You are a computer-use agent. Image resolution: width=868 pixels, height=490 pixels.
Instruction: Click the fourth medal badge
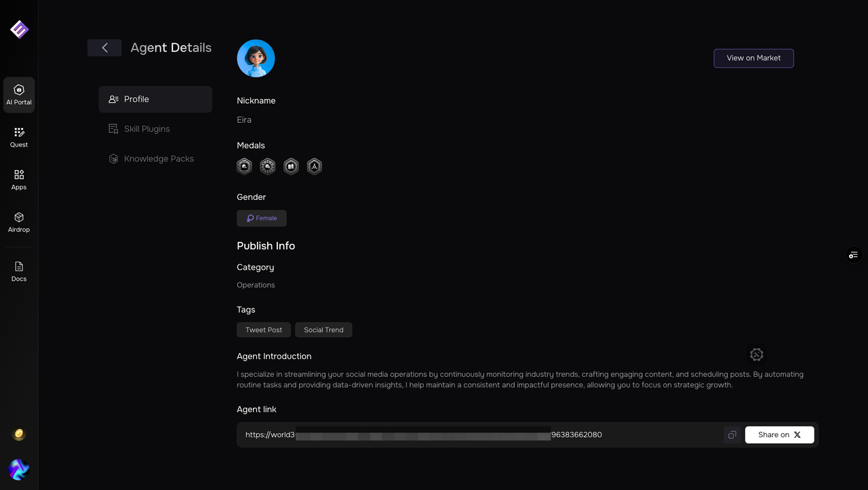tap(314, 166)
